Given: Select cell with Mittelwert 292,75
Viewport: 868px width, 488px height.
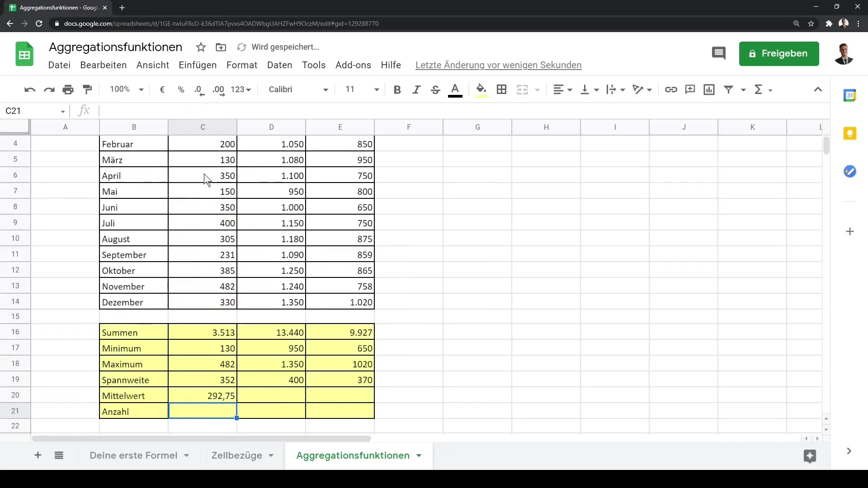Looking at the screenshot, I should (x=203, y=395).
